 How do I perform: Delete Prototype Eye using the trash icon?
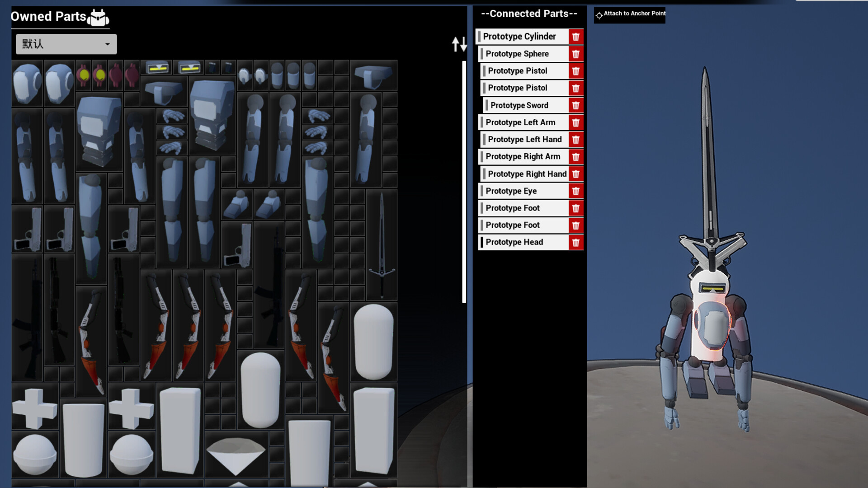(576, 191)
